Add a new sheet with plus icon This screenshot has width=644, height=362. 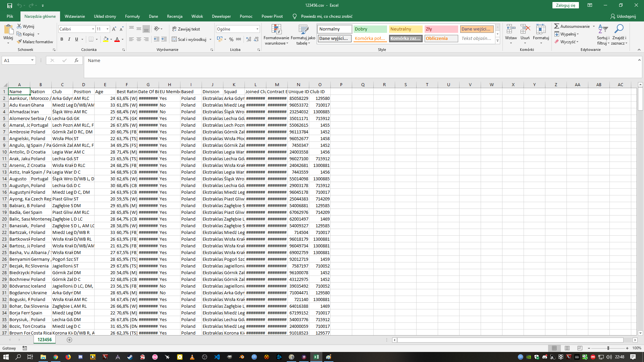click(x=69, y=340)
